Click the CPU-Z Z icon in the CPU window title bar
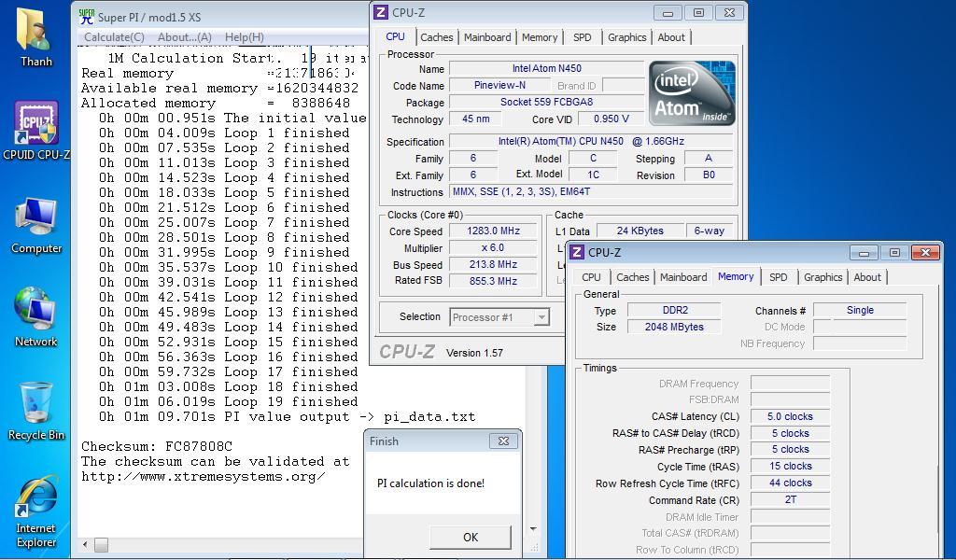This screenshot has height=560, width=956. coord(381,12)
